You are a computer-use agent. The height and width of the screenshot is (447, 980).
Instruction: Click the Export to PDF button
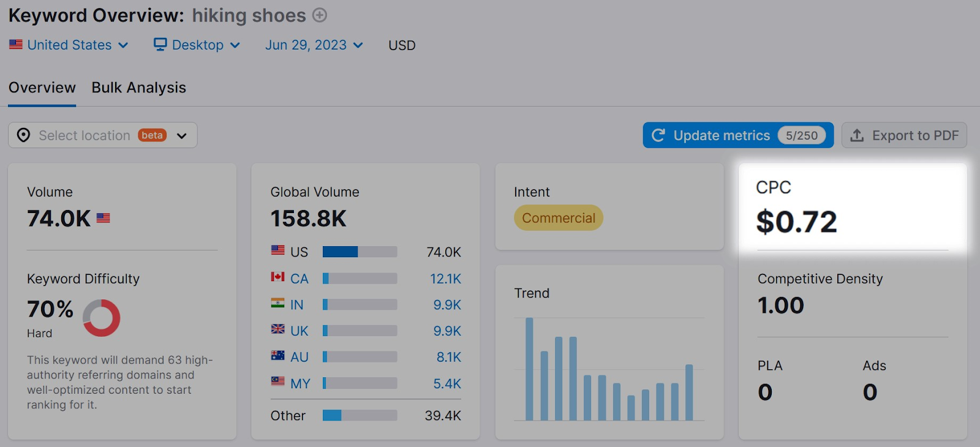click(904, 135)
